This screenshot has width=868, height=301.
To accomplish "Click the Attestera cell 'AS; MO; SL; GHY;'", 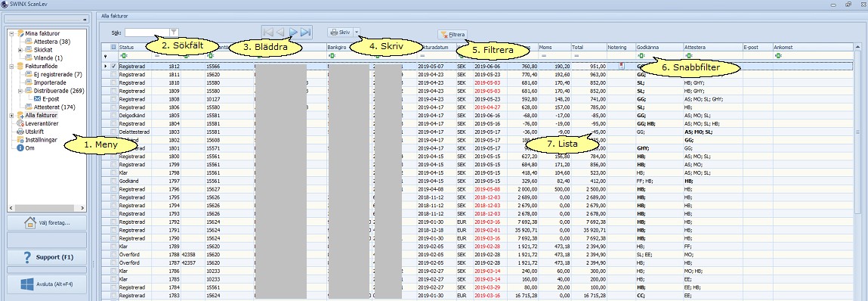I will 703,98.
